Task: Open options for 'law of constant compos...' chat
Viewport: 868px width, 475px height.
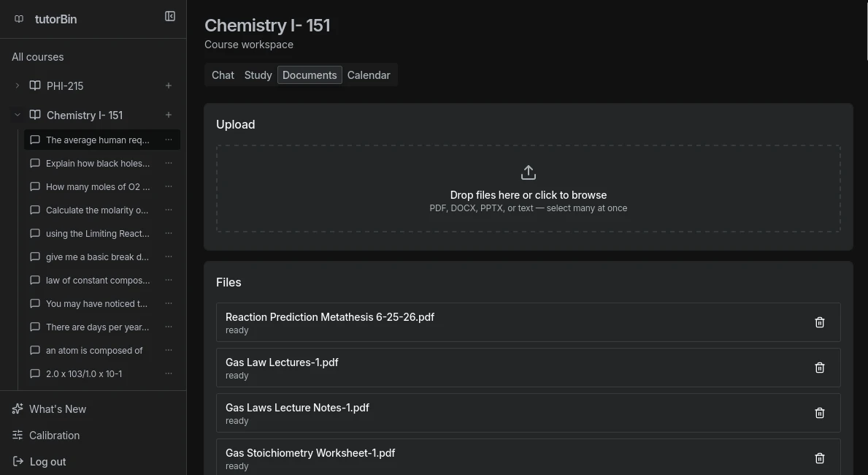Action: pyautogui.click(x=169, y=280)
